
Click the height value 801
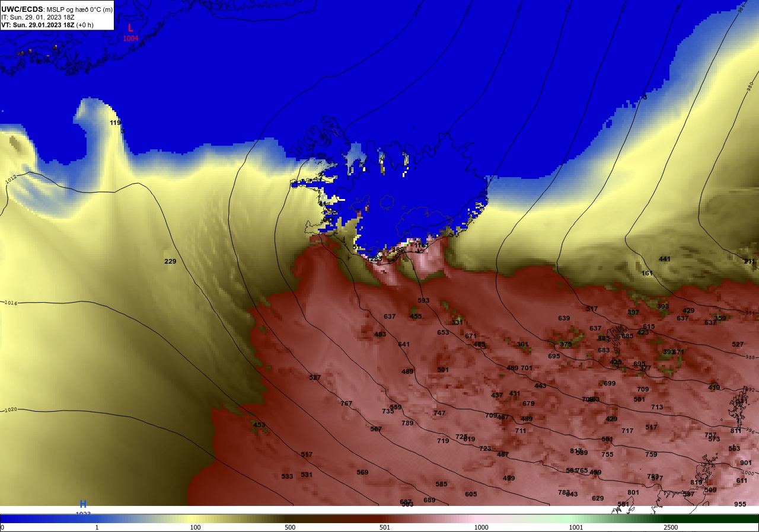tap(633, 492)
